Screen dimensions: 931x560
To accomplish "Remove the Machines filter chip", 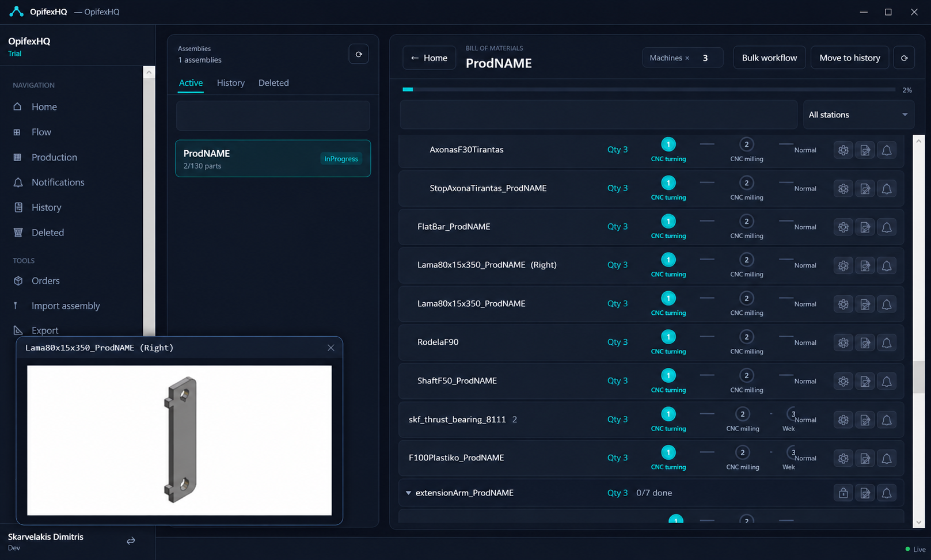I will tap(687, 58).
